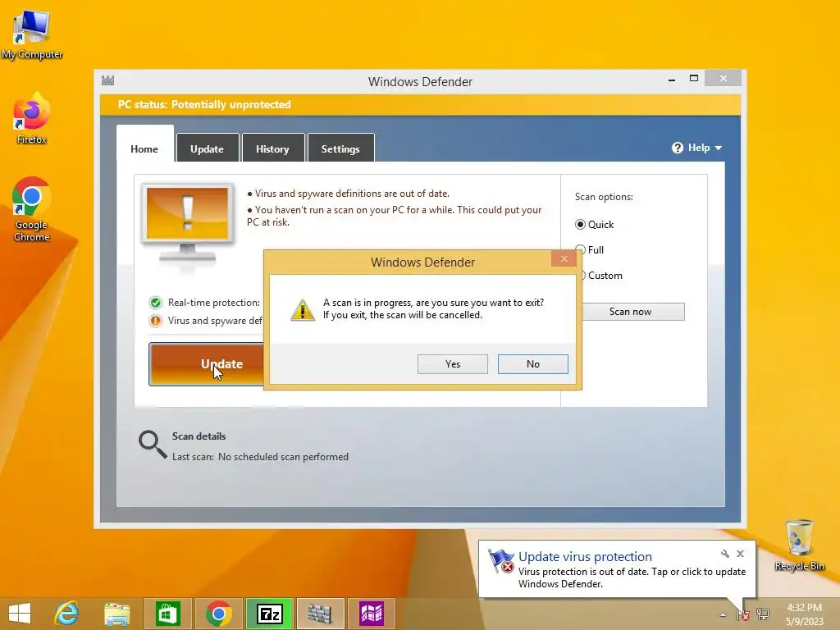Open Internet Explorer from taskbar

pos(67,614)
